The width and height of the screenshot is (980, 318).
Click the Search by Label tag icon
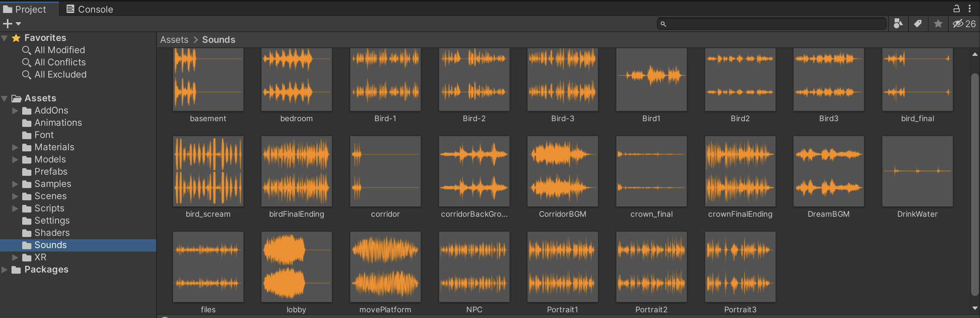click(x=918, y=24)
